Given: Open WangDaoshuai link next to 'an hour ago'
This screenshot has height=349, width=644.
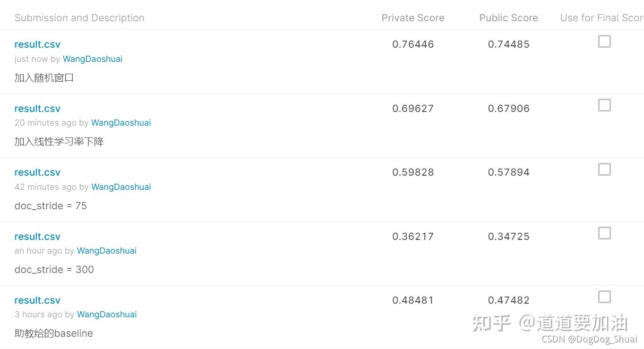Looking at the screenshot, I should pyautogui.click(x=107, y=251).
